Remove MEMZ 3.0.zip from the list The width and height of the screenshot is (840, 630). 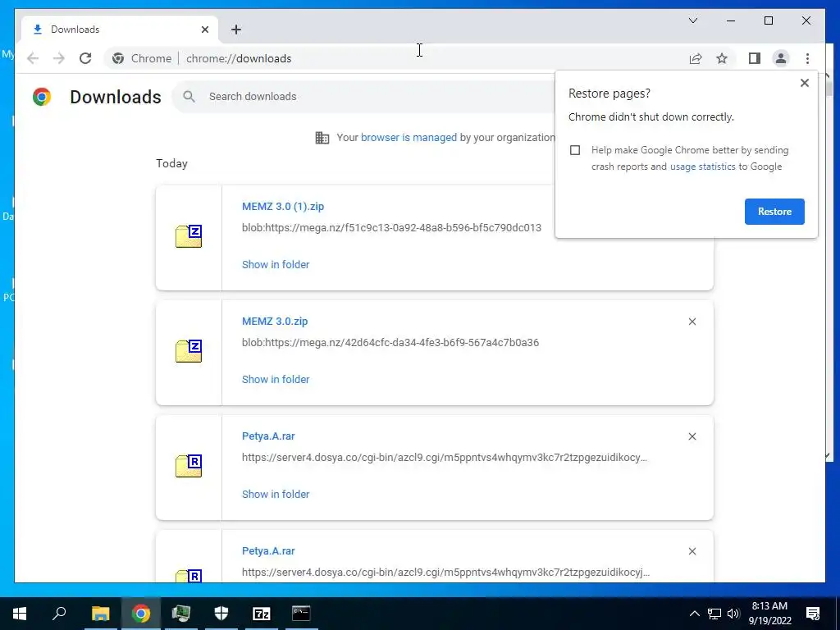coord(692,322)
